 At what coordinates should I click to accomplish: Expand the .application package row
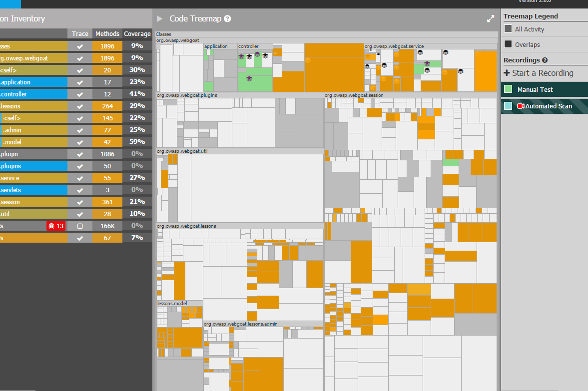34,82
